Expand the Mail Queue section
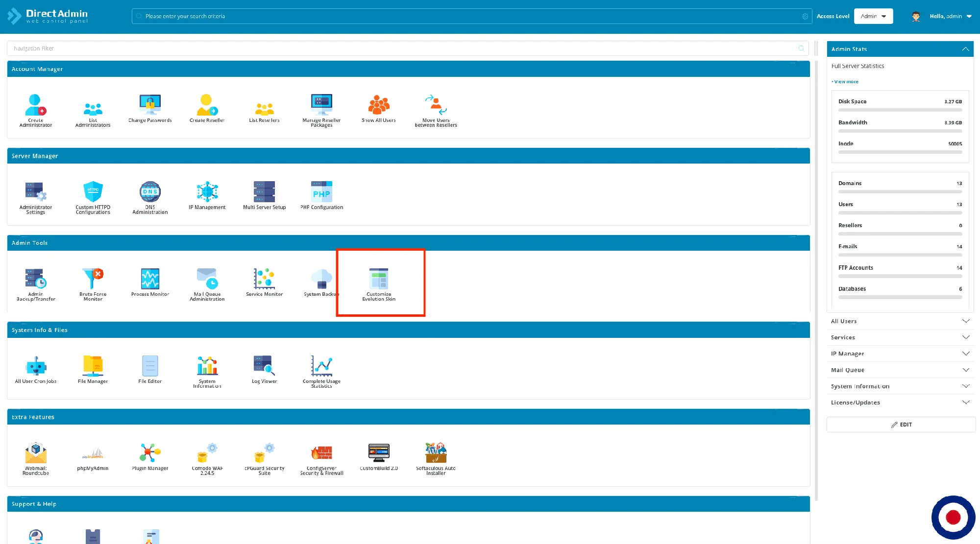980x544 pixels. [900, 370]
